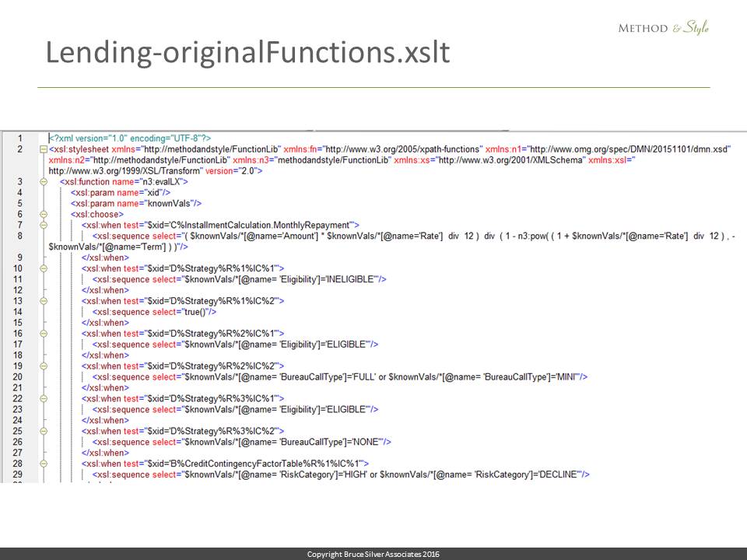Click line number 14 in the gutter
This screenshot has width=747, height=560.
pyautogui.click(x=19, y=311)
